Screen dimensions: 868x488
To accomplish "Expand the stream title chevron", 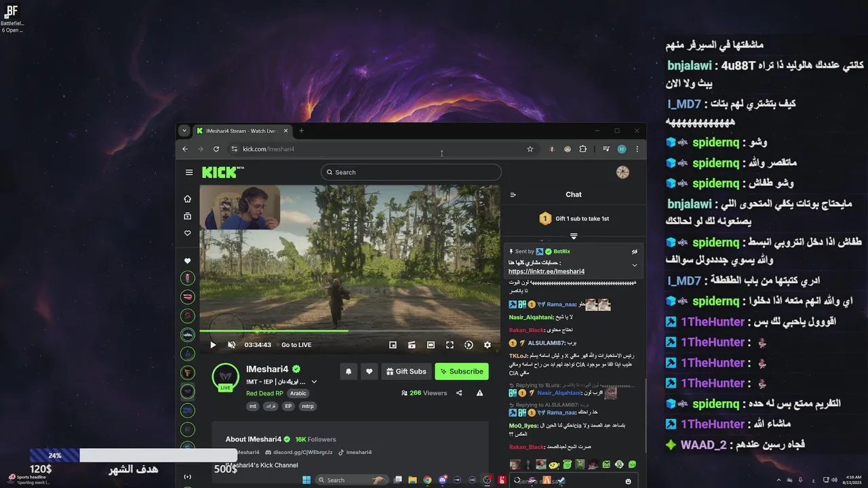I will [x=314, y=382].
